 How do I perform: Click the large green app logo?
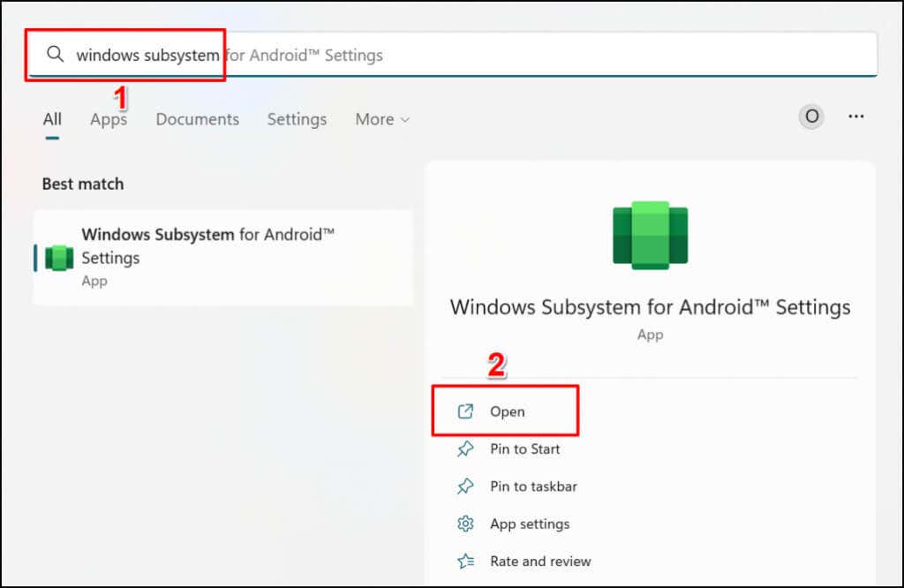(651, 235)
